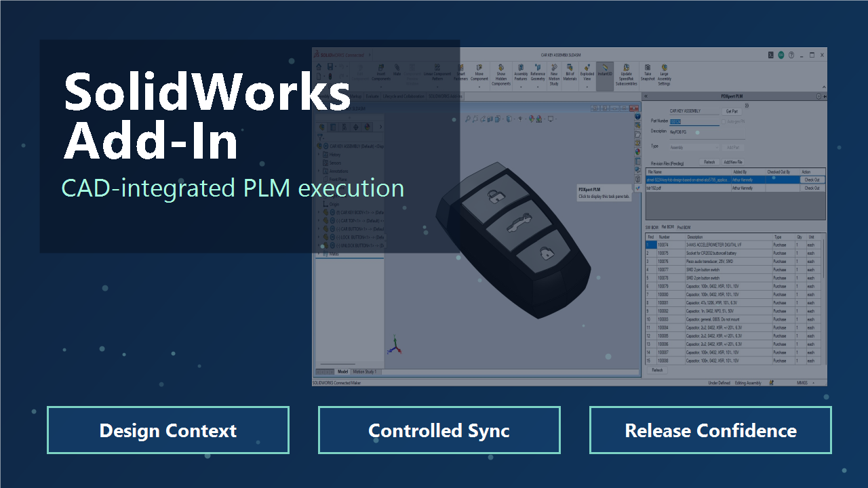Viewport: 868px width, 488px height.
Task: Enable the Auto-gen PN checkbox
Action: click(x=724, y=121)
